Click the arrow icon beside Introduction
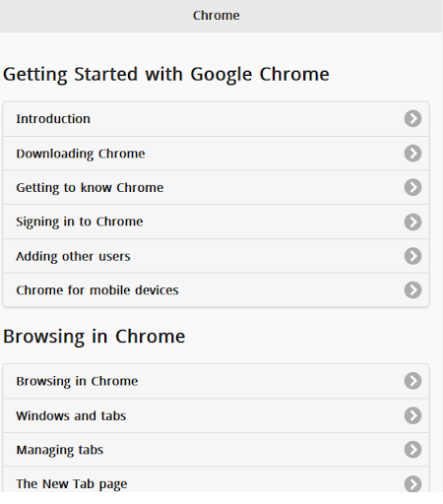Image resolution: width=443 pixels, height=504 pixels. (x=412, y=118)
